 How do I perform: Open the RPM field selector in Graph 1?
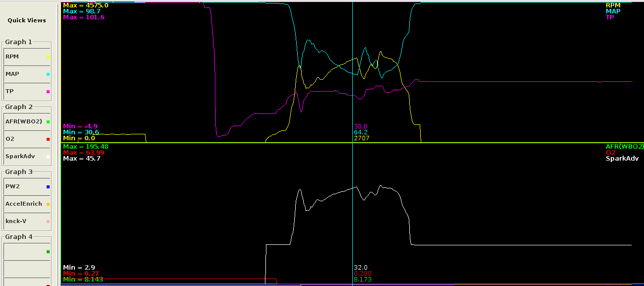tap(25, 57)
